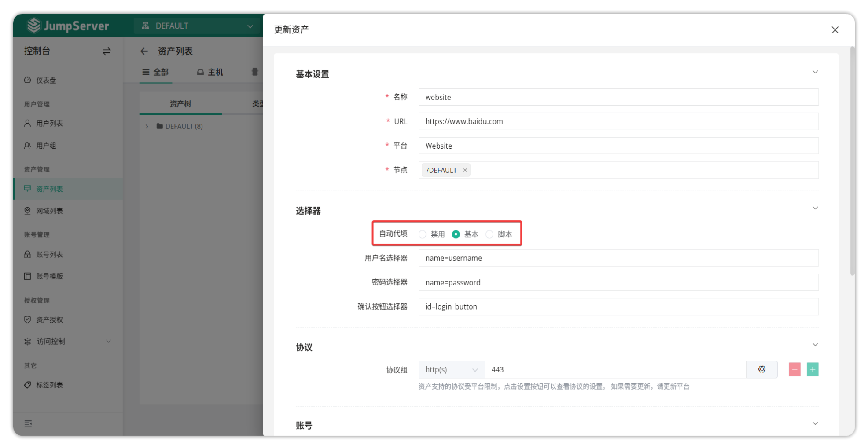Click the 确认按钮选择器 input field
The width and height of the screenshot is (868, 445).
pyautogui.click(x=618, y=306)
